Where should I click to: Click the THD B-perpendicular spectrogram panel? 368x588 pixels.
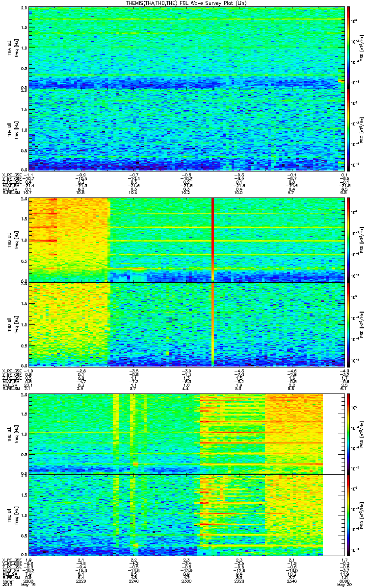tap(186, 240)
